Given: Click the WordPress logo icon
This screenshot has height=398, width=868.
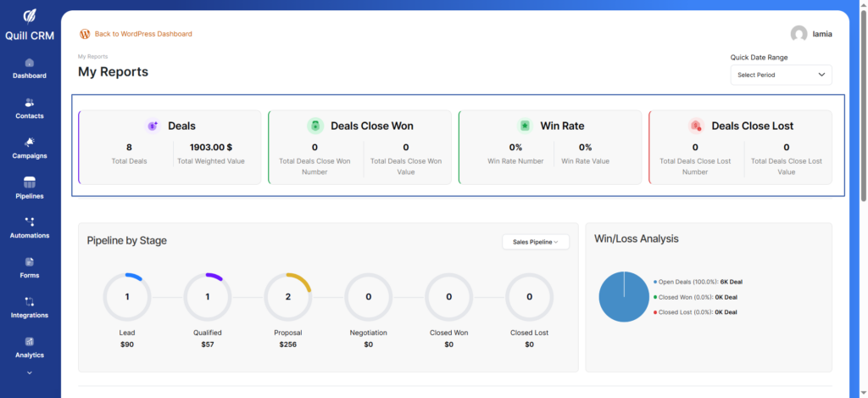Looking at the screenshot, I should pyautogui.click(x=85, y=34).
